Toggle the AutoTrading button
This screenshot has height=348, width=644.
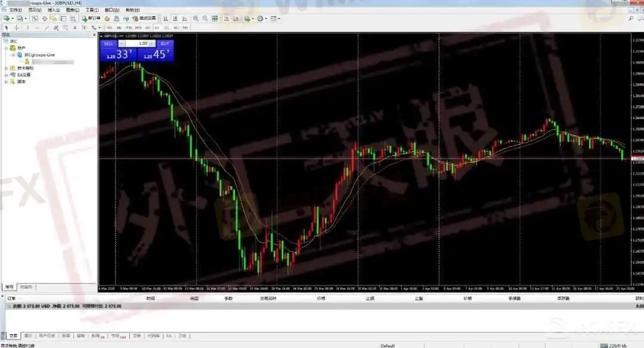144,18
